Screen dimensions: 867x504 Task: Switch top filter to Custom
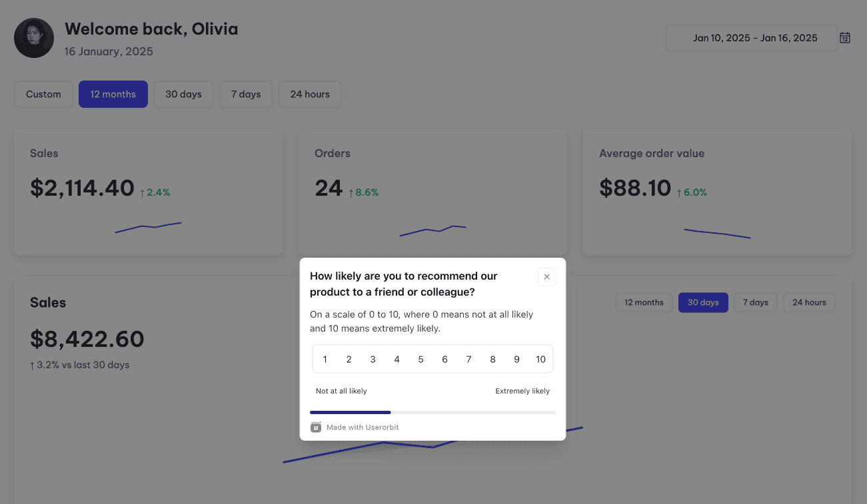point(43,95)
